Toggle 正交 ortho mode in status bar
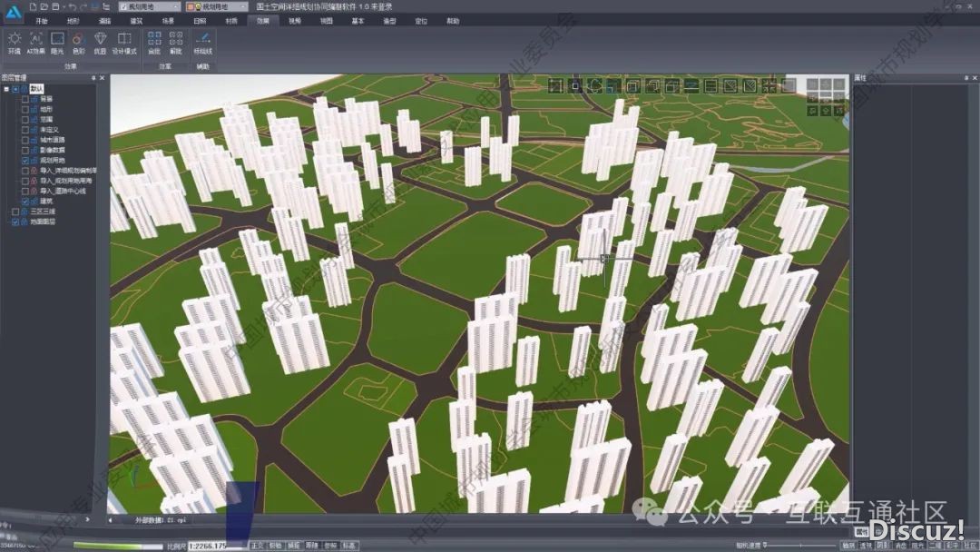The width and height of the screenshot is (980, 552). coord(258,546)
